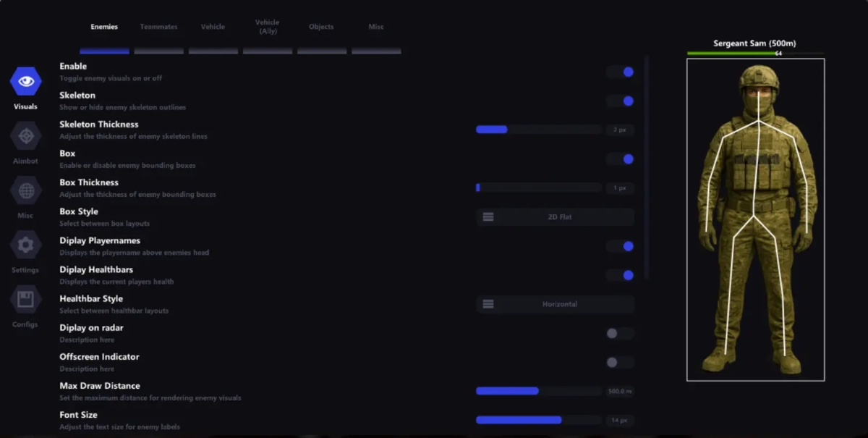Select the Misc tab in top bar
The image size is (868, 438).
point(376,28)
